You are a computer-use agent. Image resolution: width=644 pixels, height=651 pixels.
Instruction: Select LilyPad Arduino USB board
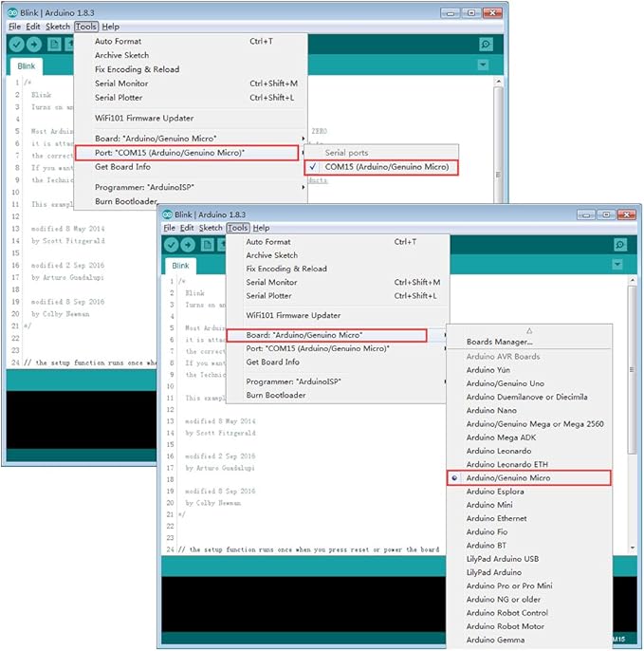pos(529,559)
